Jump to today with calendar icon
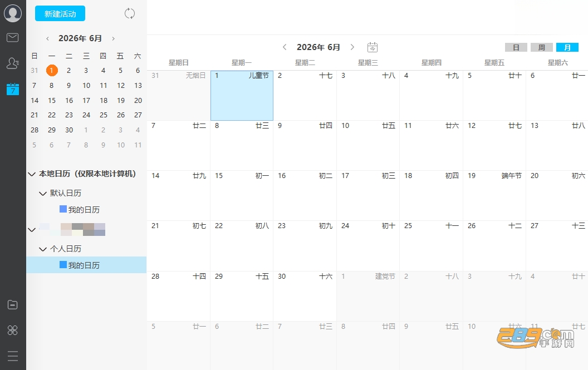 coord(372,47)
